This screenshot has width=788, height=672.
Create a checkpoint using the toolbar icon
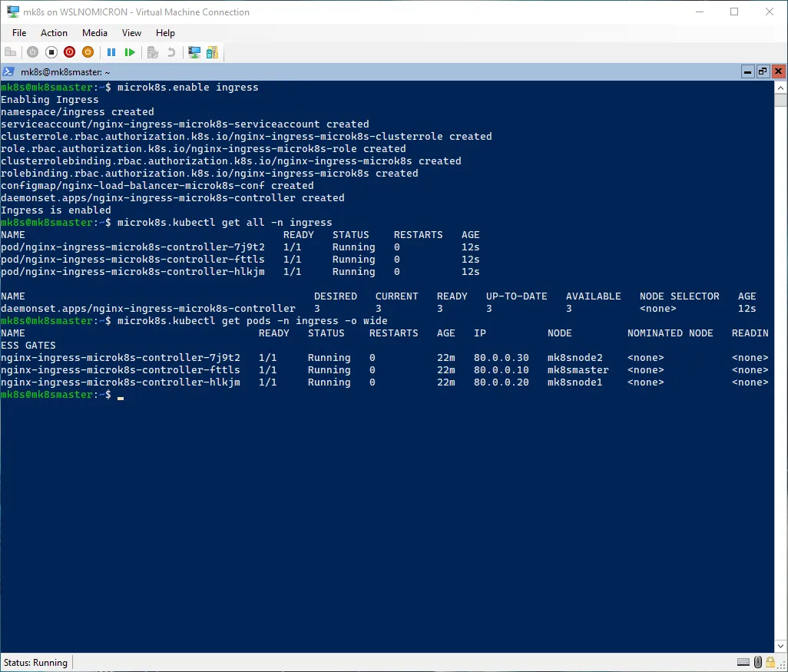click(153, 52)
